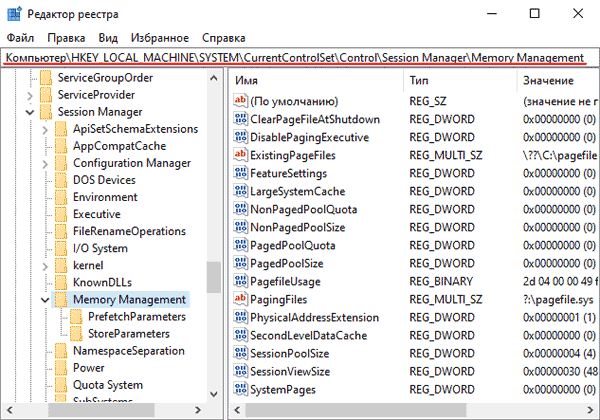This screenshot has height=420, width=600.
Task: Click the 0x00000001 (1) value of PhysicalAddressExtension
Action: coord(559,317)
